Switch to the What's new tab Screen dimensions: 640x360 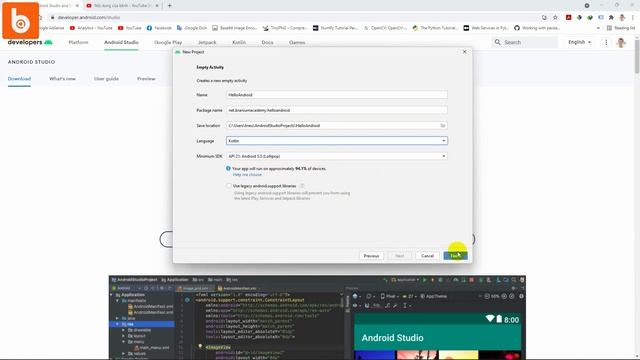coord(62,79)
